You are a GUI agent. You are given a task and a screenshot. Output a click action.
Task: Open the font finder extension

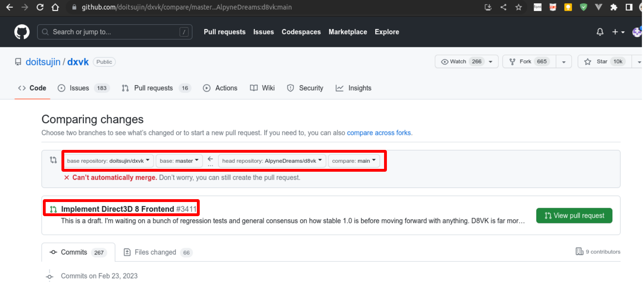(538, 7)
